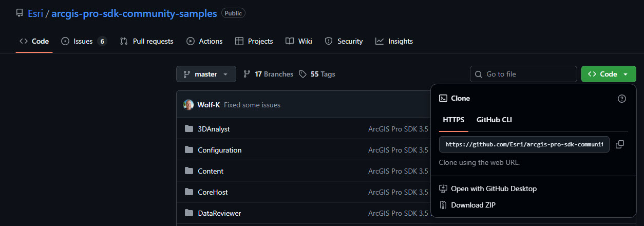Go to the Pull requests tab

147,41
